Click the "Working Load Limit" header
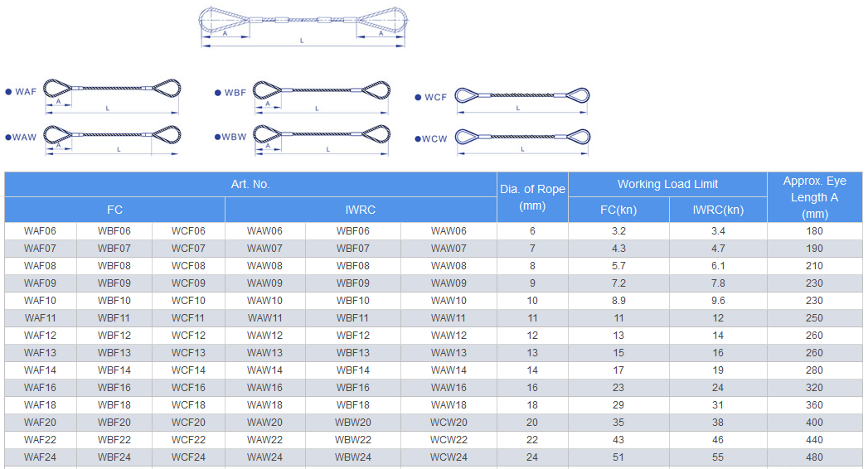 click(667, 184)
